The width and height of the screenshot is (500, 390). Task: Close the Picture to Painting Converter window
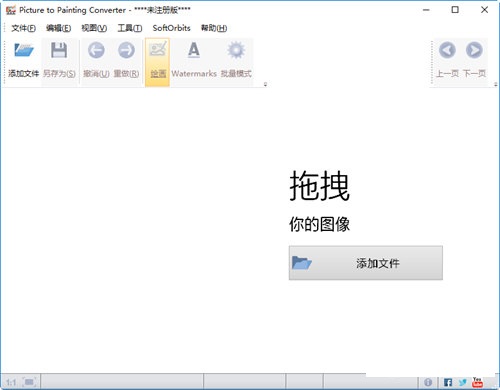coord(484,10)
